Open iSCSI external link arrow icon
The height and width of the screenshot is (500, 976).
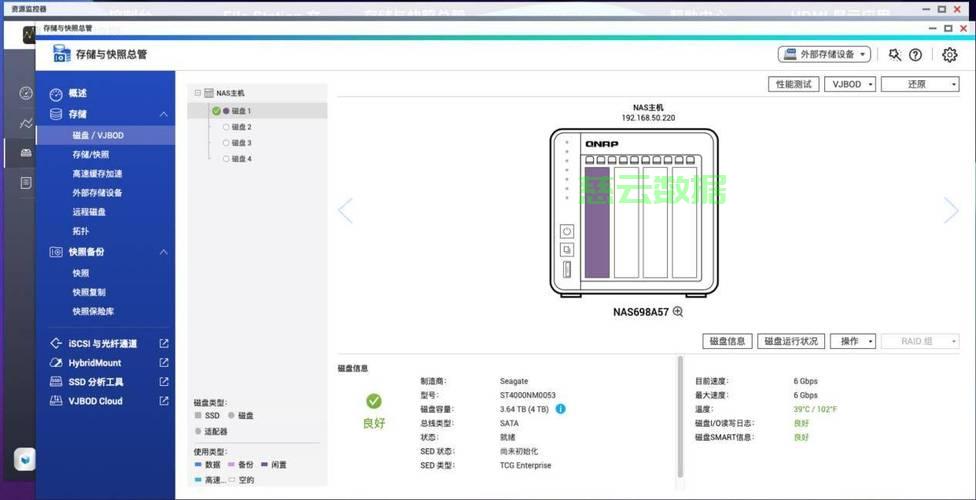coord(164,343)
